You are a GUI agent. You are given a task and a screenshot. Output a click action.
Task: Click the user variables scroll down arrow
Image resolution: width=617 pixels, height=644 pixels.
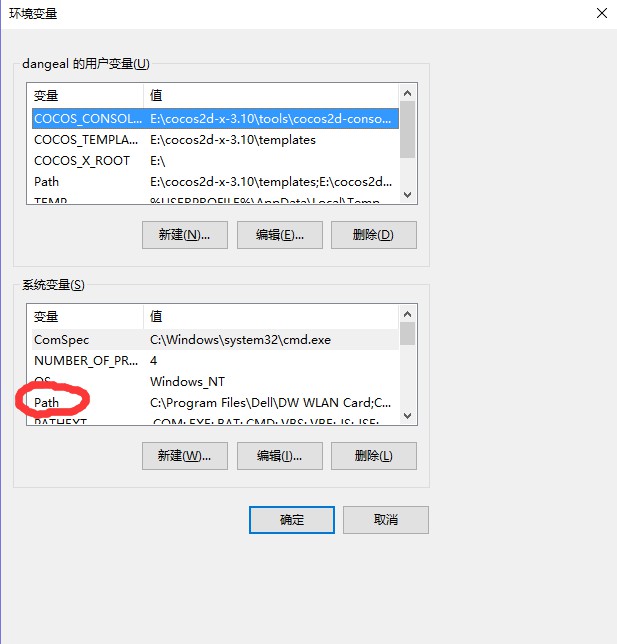point(407,195)
